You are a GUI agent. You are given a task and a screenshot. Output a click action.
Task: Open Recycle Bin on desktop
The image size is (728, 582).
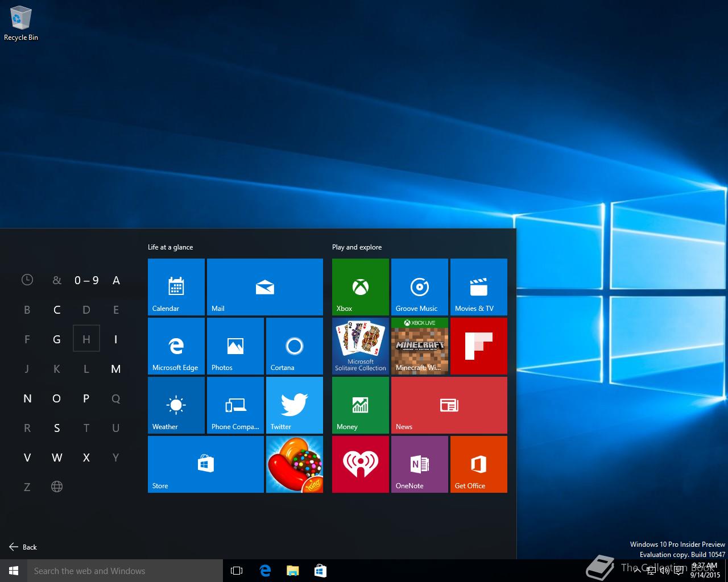21,24
